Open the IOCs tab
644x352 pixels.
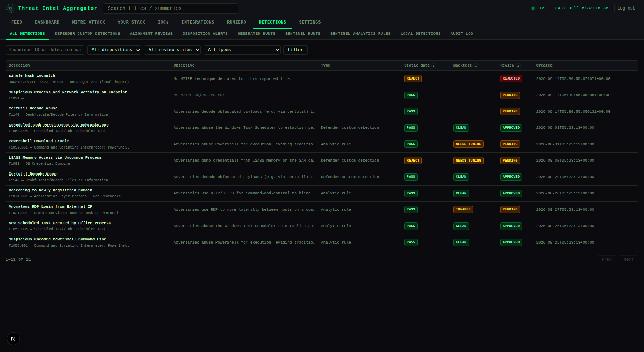163,22
